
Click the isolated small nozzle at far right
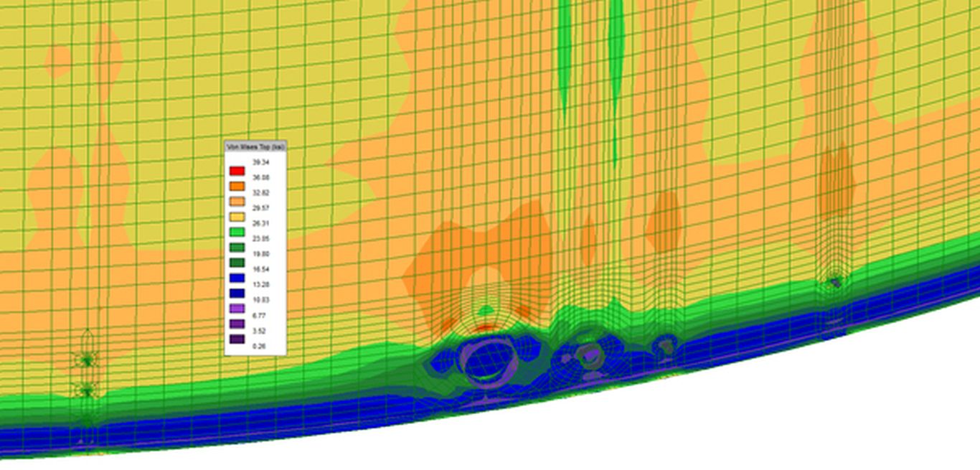click(x=834, y=282)
